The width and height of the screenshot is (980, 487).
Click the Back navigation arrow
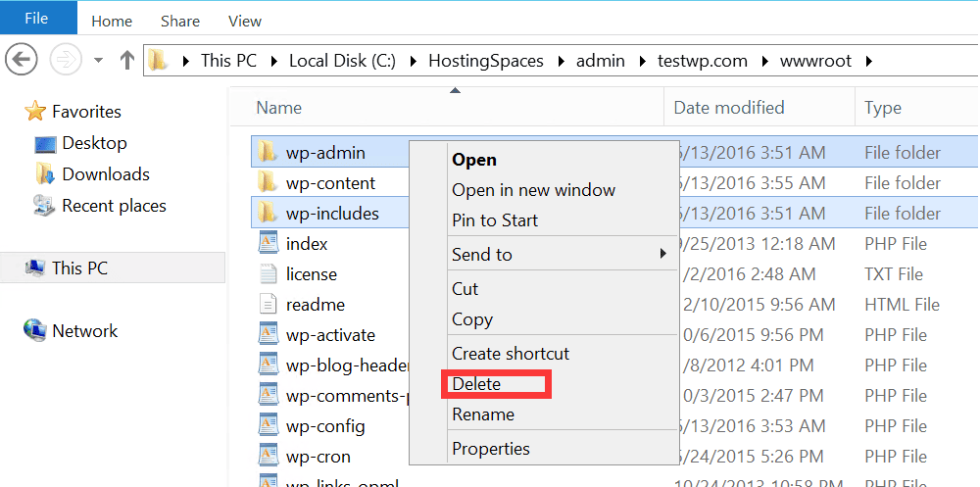tap(22, 60)
